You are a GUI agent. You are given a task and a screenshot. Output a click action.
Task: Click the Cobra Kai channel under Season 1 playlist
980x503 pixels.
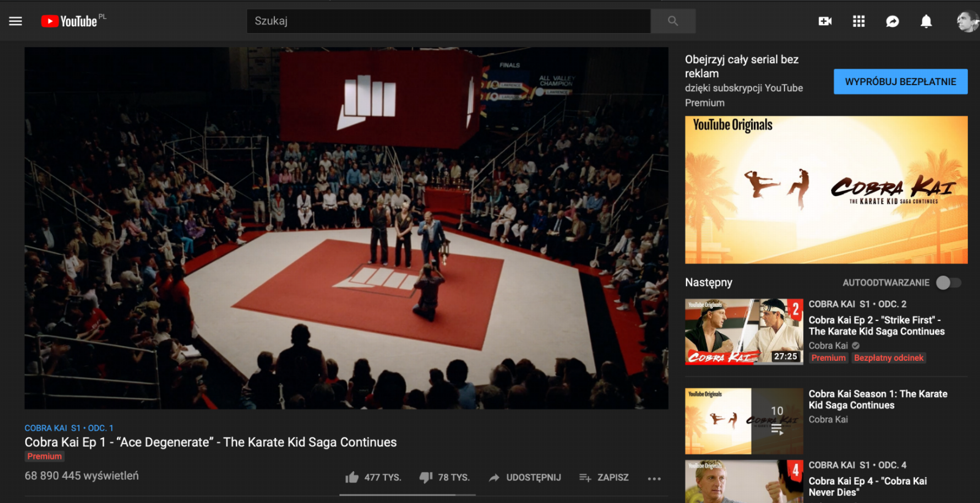(x=828, y=420)
